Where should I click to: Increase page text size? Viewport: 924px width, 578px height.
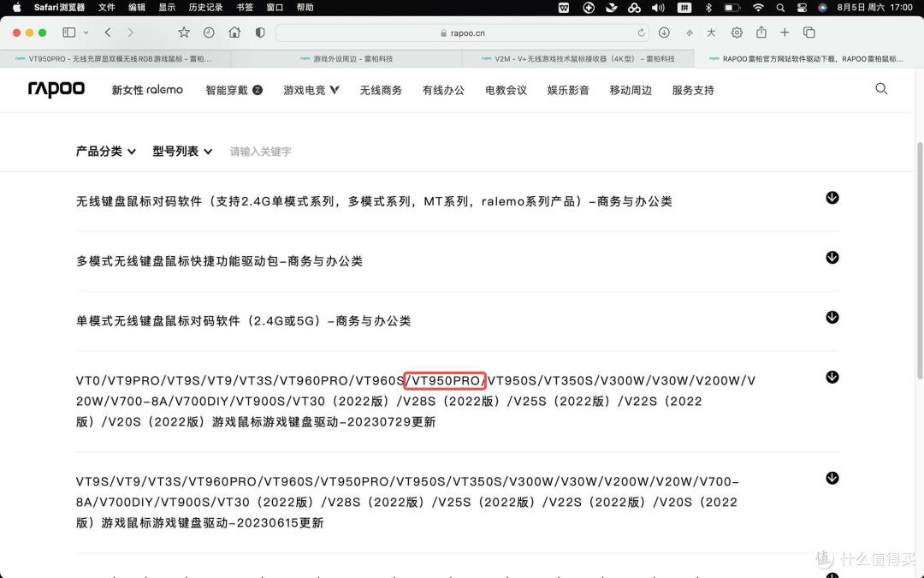pos(711,33)
